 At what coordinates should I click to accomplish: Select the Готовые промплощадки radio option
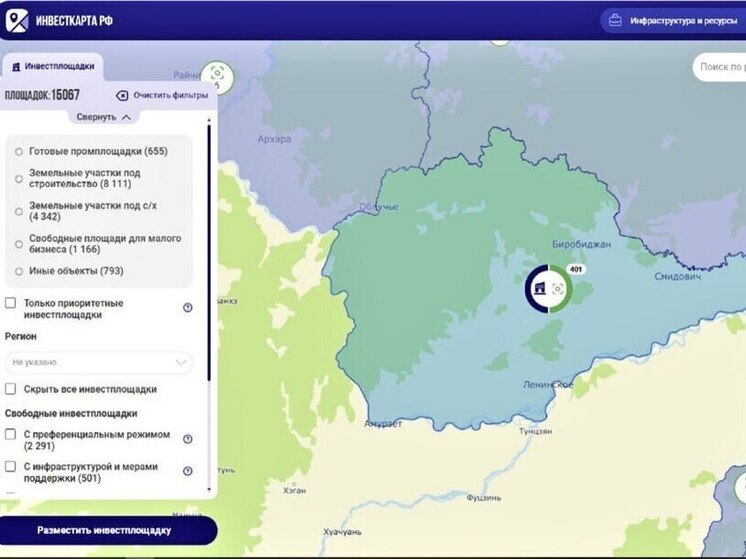(19, 152)
